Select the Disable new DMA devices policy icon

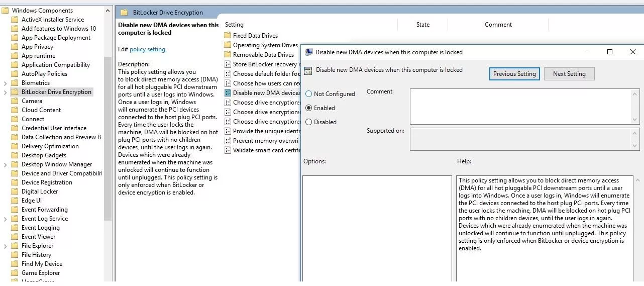click(228, 93)
